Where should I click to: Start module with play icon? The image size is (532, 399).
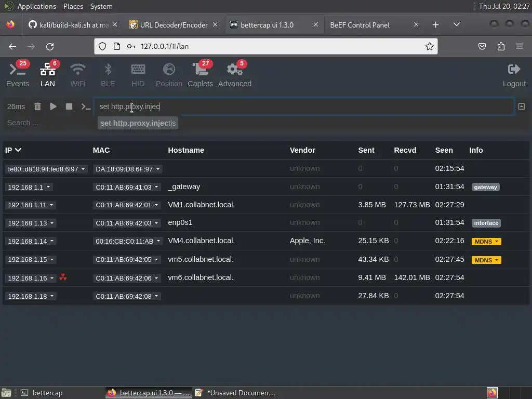pos(54,107)
